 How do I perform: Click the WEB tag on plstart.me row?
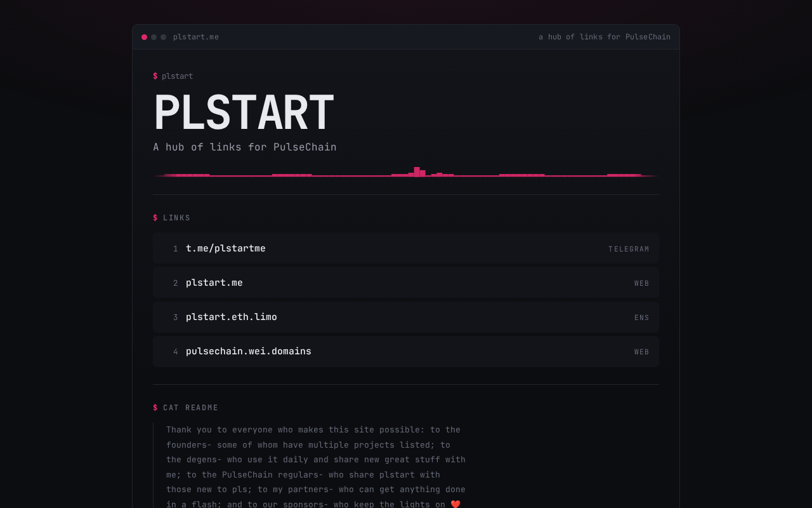click(x=642, y=283)
